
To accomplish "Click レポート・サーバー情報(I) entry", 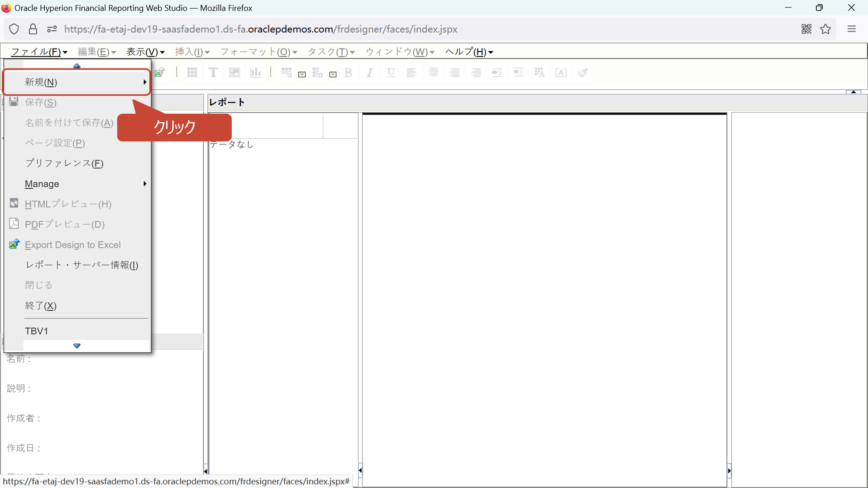I will click(82, 265).
